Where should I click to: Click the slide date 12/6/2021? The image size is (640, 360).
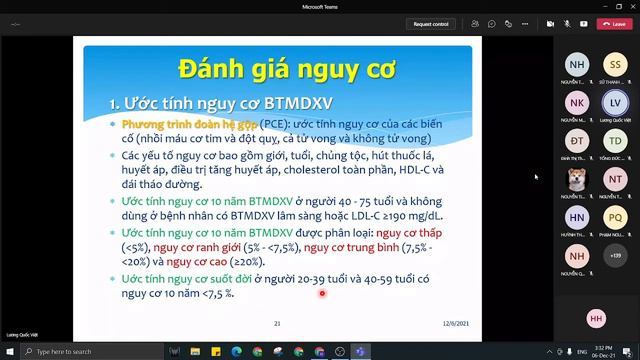click(456, 324)
